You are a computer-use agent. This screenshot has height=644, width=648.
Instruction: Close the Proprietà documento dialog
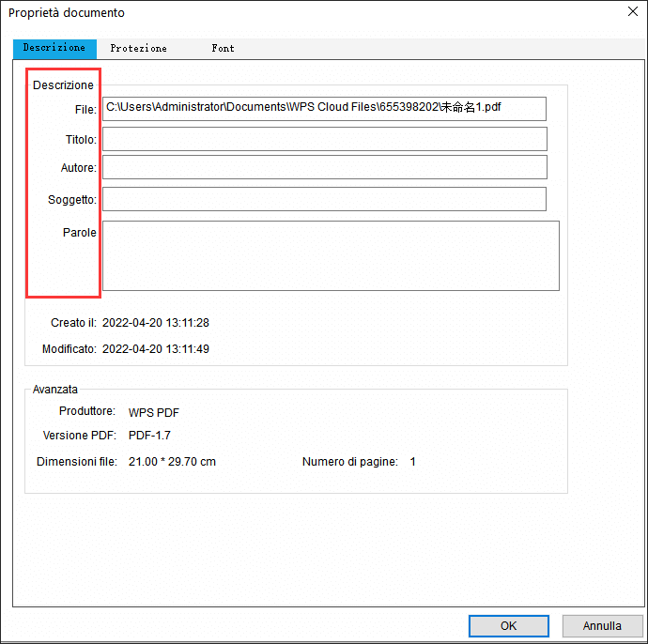(632, 12)
